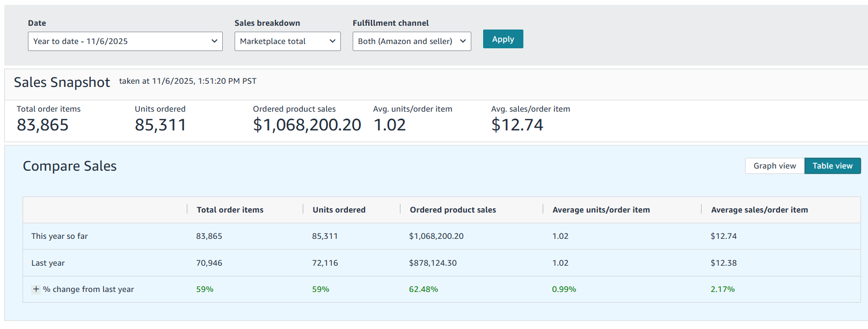Click the Average units/order item column header
The width and height of the screenshot is (868, 329).
(601, 210)
